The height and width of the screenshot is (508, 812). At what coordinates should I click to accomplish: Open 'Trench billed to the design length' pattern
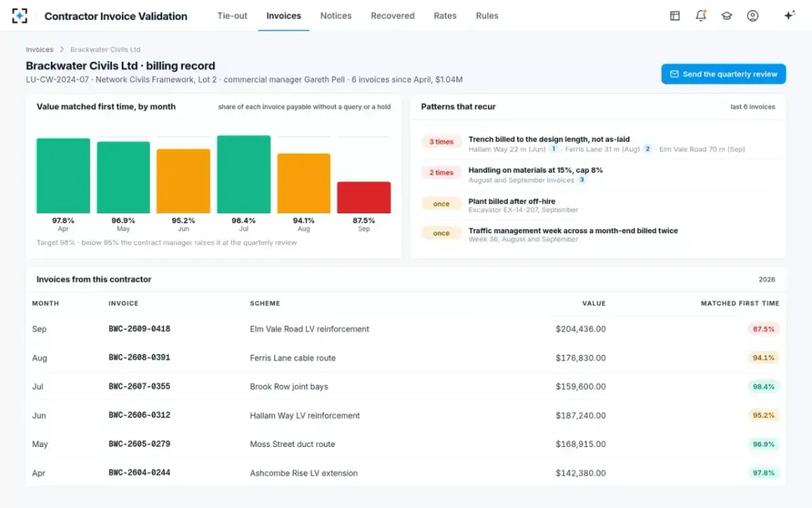[549, 140]
